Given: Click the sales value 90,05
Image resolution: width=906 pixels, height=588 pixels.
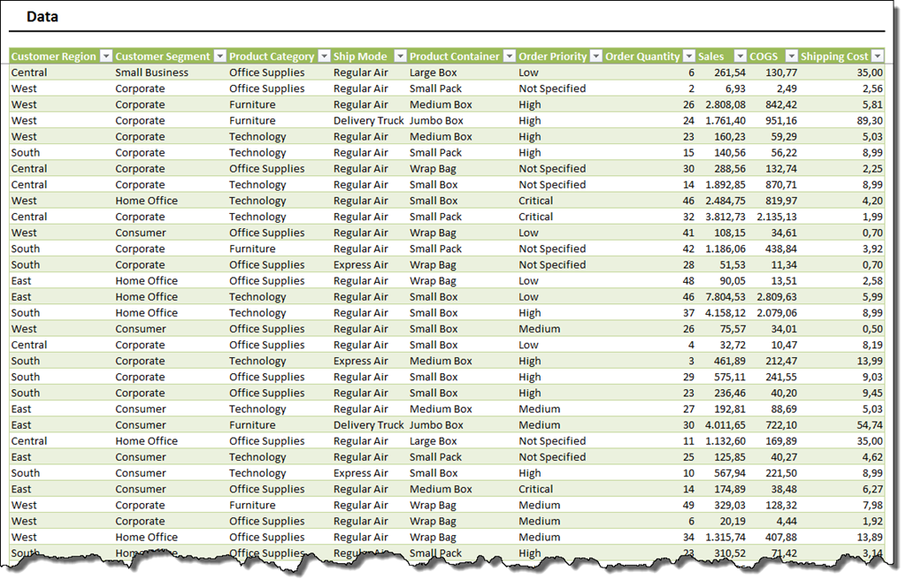Looking at the screenshot, I should [x=733, y=281].
